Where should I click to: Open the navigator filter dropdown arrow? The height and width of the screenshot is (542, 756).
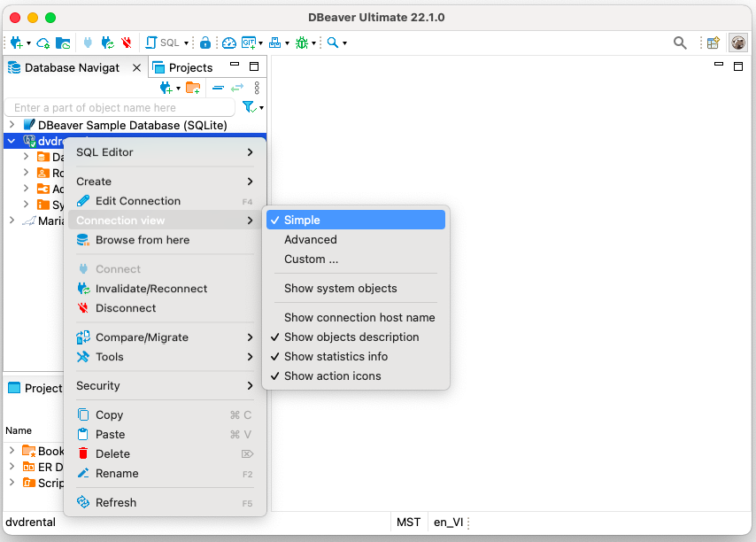(x=261, y=108)
